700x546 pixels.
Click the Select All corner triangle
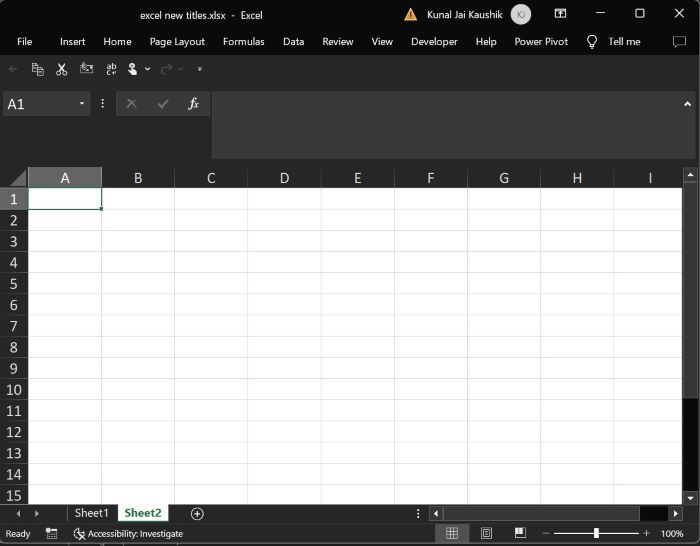coord(18,178)
